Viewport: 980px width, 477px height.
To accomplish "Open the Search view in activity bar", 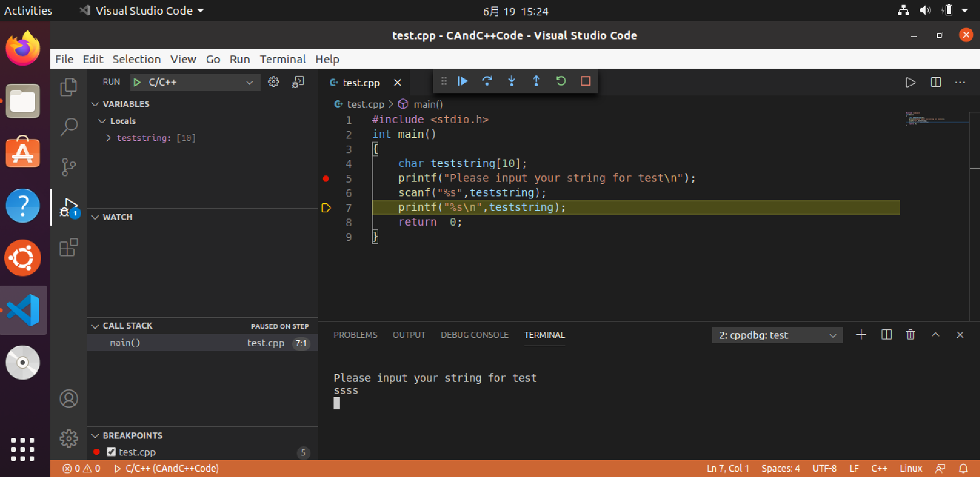I will pyautogui.click(x=69, y=127).
